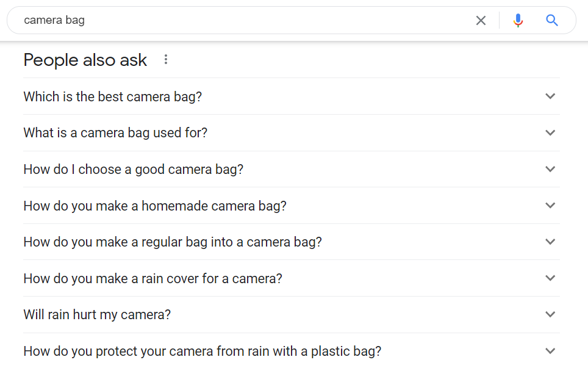Image resolution: width=588 pixels, height=368 pixels.
Task: Open "How do I choose a good camera bag?"
Action: pos(292,169)
